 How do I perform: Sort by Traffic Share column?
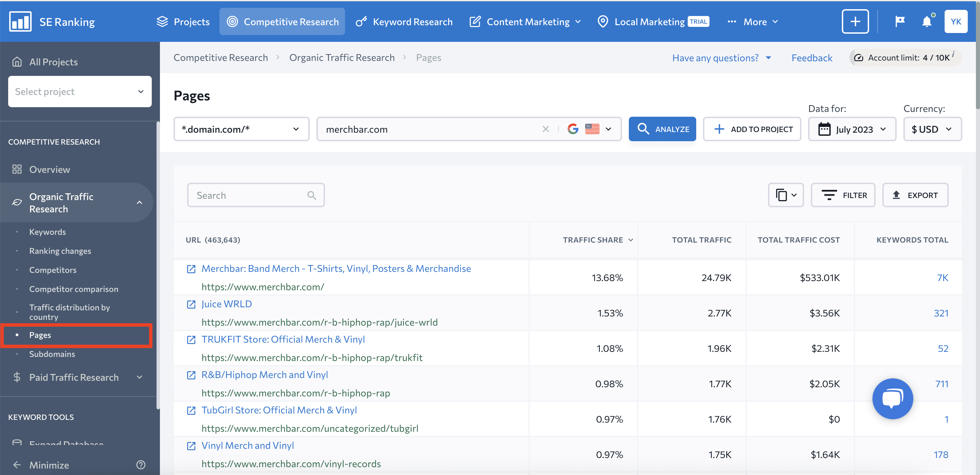[x=598, y=240]
